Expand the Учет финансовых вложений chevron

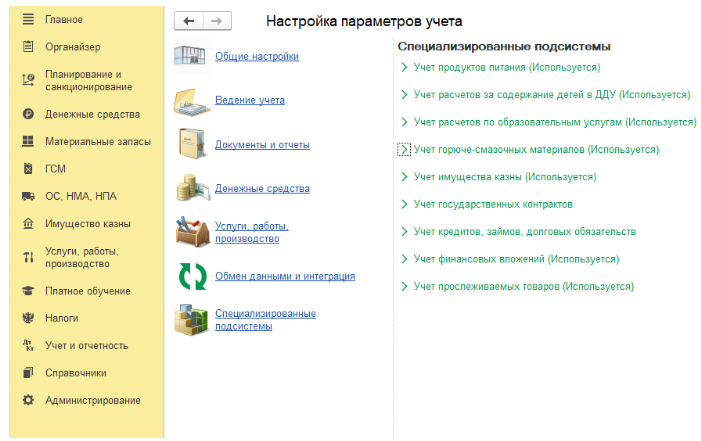(404, 259)
